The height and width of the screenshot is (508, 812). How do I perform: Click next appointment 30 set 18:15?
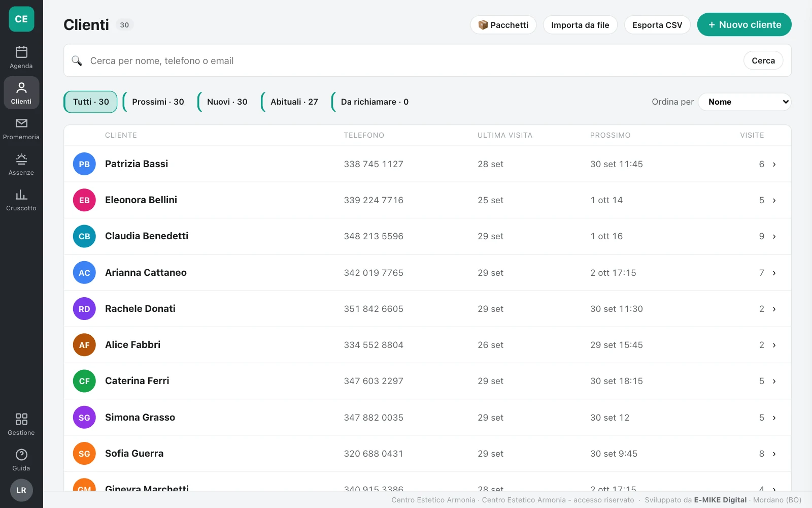(x=617, y=381)
